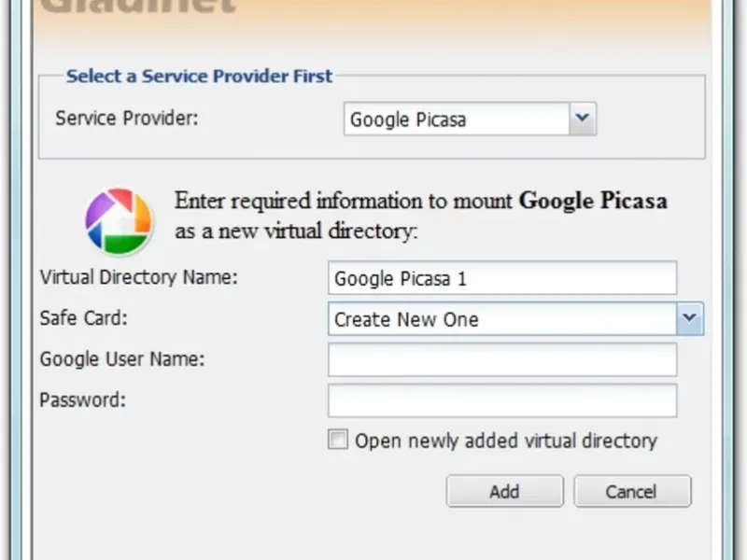Focus the Google User Name input box
Viewport: 747px width, 560px height.
[x=502, y=359]
